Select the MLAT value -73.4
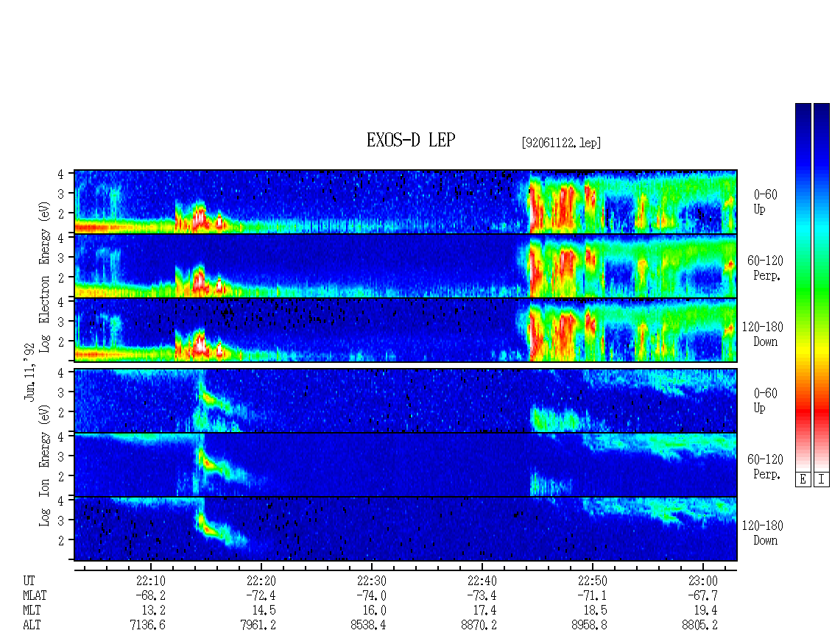832x644 pixels. point(482,595)
